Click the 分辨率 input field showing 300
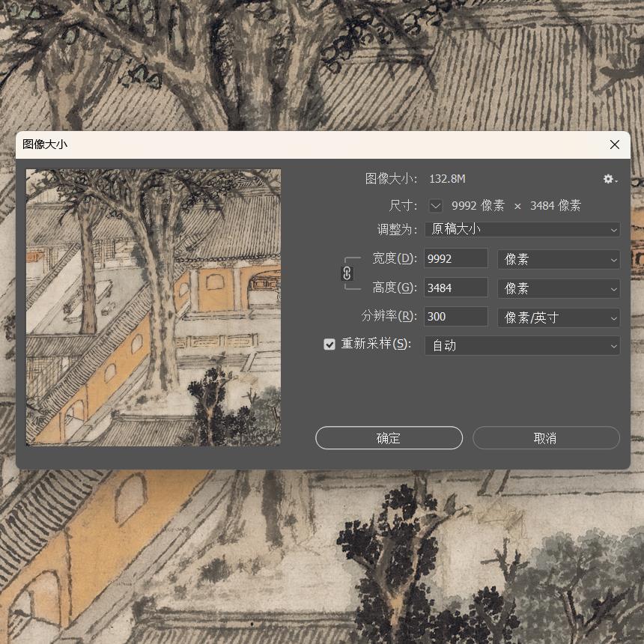This screenshot has width=644, height=644. coord(456,317)
